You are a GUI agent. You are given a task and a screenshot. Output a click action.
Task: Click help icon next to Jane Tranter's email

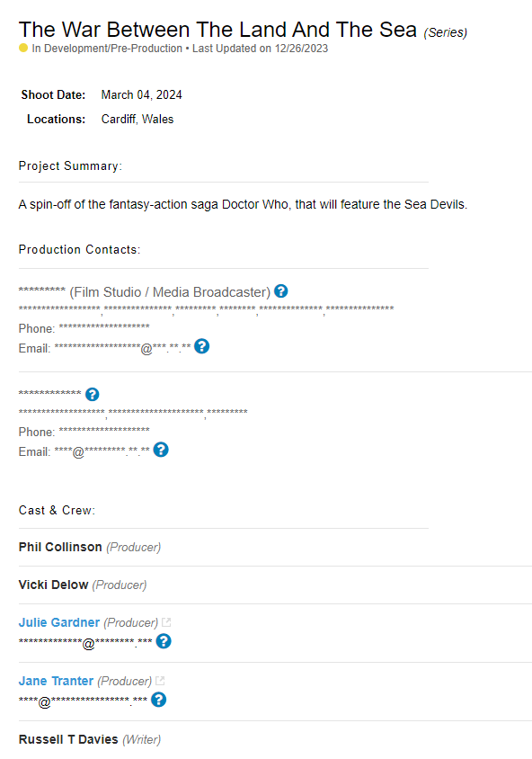[x=159, y=700]
